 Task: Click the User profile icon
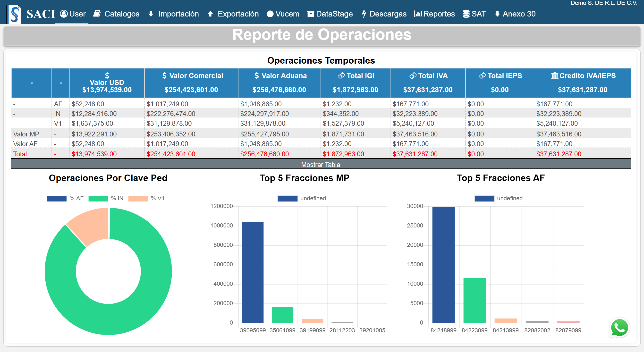pos(64,14)
